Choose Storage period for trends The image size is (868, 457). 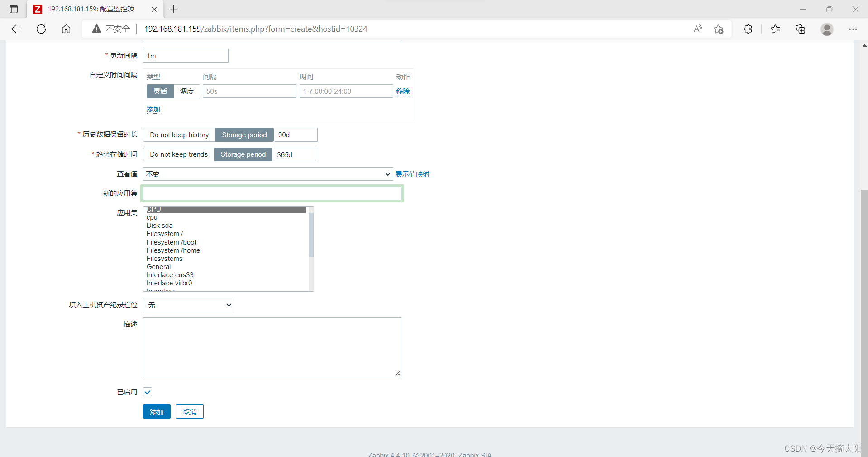coord(243,154)
